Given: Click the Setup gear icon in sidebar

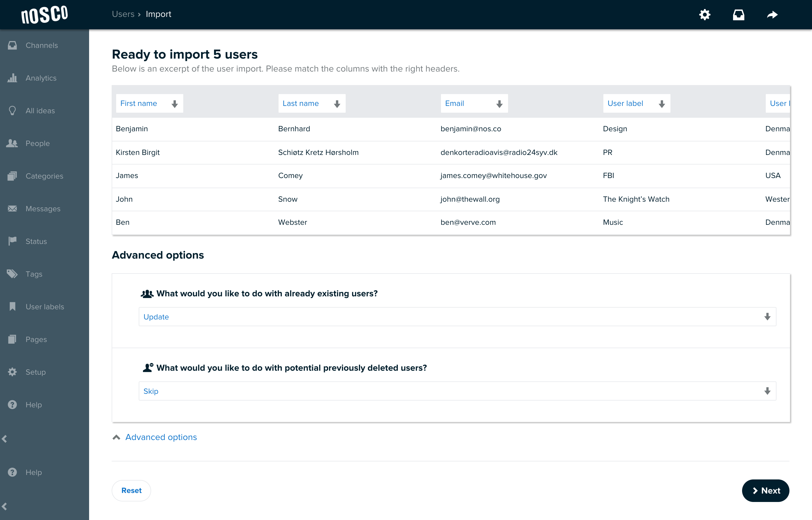Looking at the screenshot, I should (12, 372).
